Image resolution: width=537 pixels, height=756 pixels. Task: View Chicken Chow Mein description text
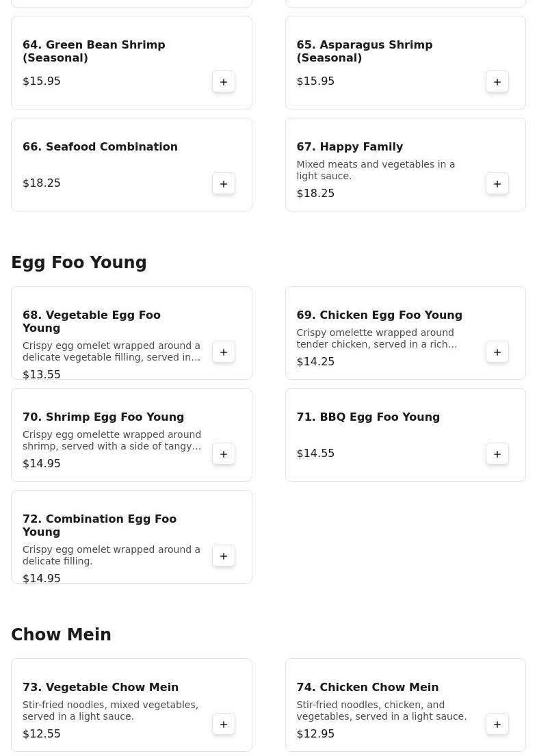coord(381,711)
